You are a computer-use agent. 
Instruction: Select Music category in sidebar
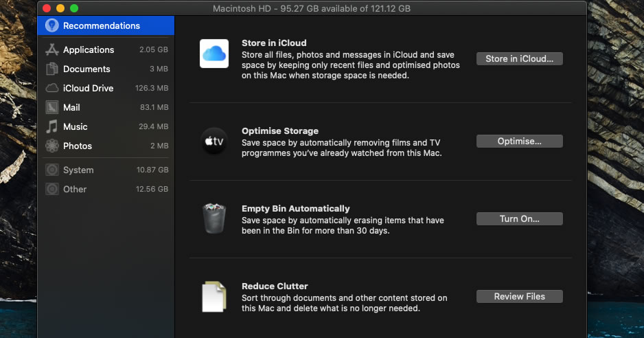click(107, 126)
